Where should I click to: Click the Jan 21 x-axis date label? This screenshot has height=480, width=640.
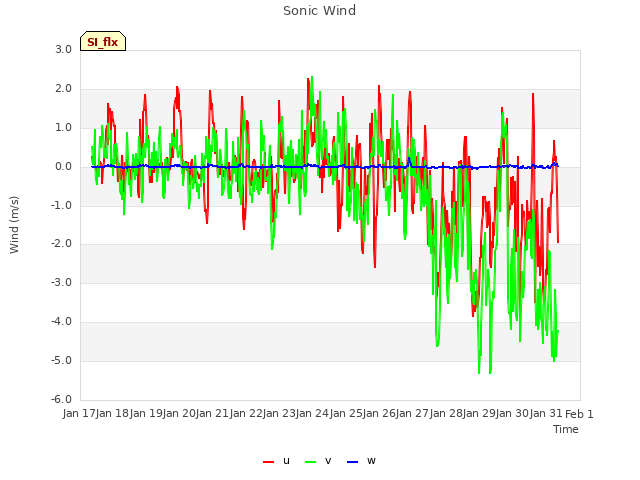(212, 414)
